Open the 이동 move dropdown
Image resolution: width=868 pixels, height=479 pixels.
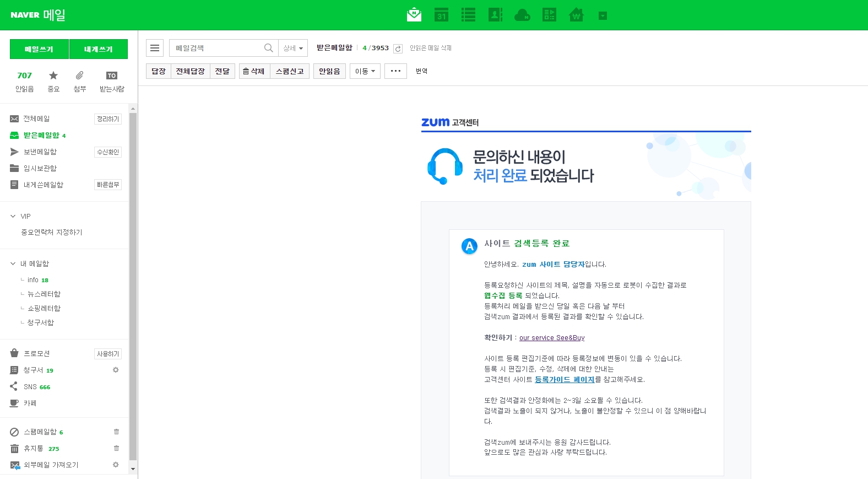tap(365, 71)
